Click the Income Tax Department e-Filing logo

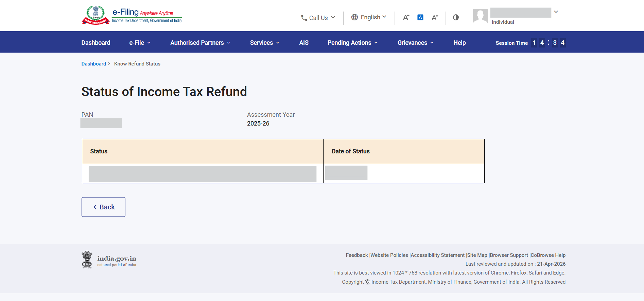[x=132, y=15]
